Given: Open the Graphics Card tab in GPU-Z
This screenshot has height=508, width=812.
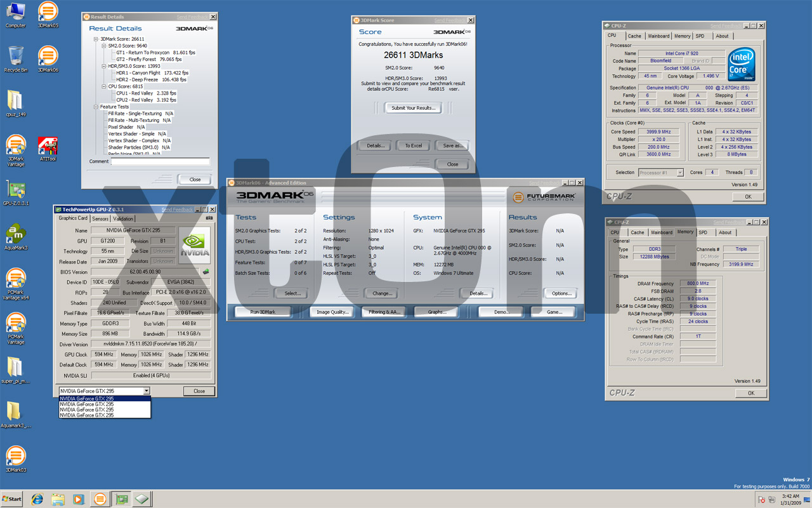Looking at the screenshot, I should pos(73,218).
